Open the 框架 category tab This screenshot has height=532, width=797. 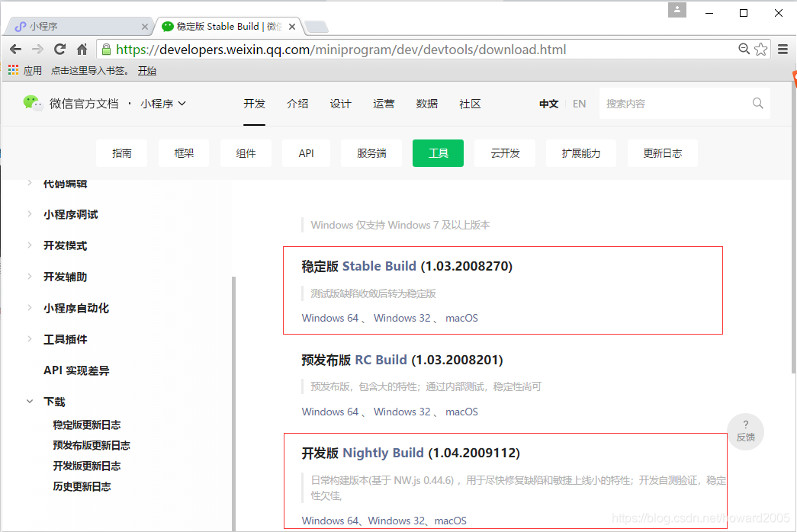[x=184, y=153]
